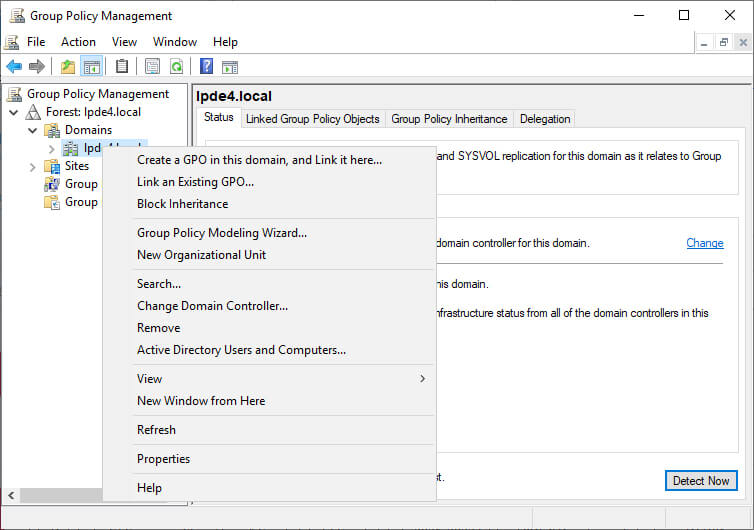Switch to the Status tab

pos(219,117)
